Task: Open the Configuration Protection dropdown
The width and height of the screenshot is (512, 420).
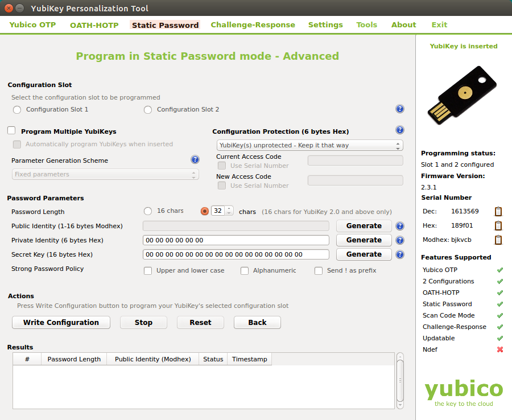Action: coord(309,145)
